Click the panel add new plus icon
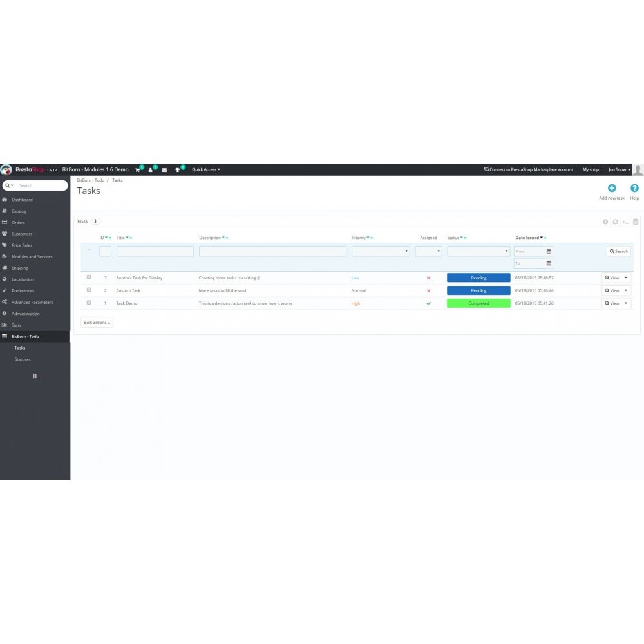This screenshot has width=644, height=644. coord(605,222)
